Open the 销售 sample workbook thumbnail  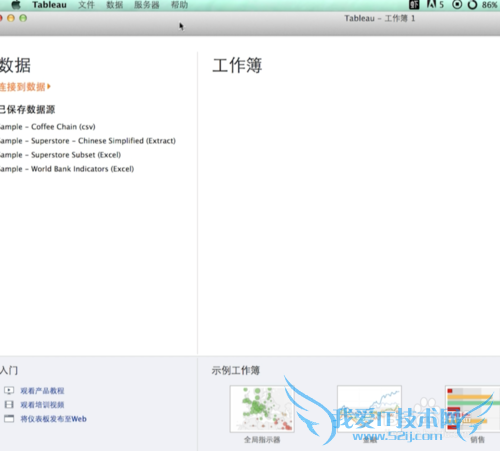coord(473,409)
